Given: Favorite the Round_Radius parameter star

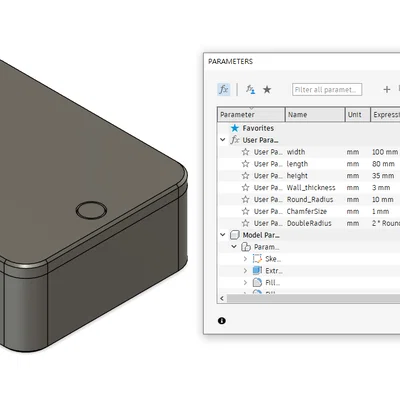Looking at the screenshot, I should 246,199.
